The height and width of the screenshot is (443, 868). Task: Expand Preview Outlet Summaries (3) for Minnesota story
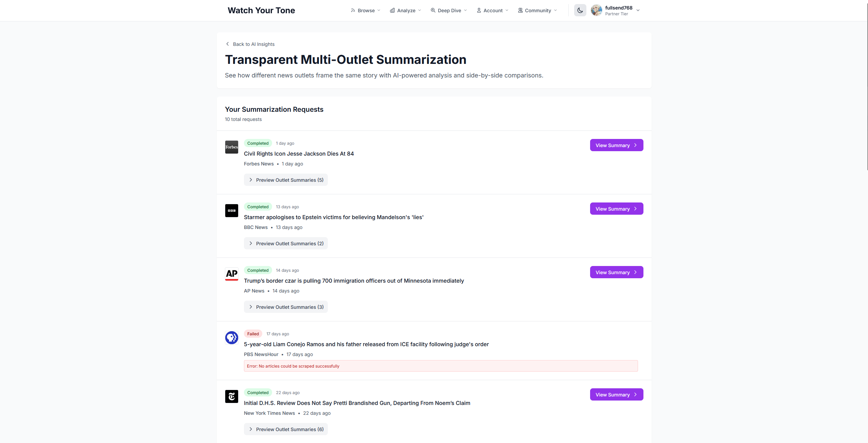pyautogui.click(x=286, y=307)
